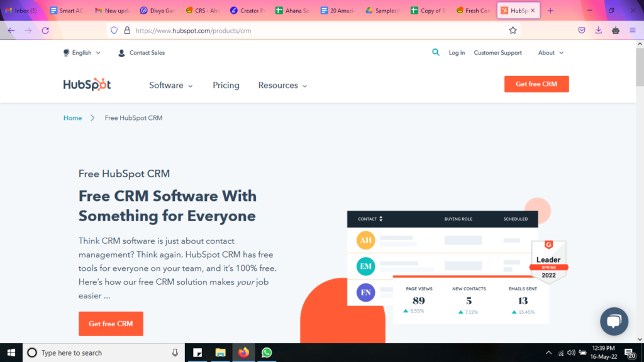Click the browser forward arrow
The width and height of the screenshot is (644, 362).
pyautogui.click(x=28, y=30)
